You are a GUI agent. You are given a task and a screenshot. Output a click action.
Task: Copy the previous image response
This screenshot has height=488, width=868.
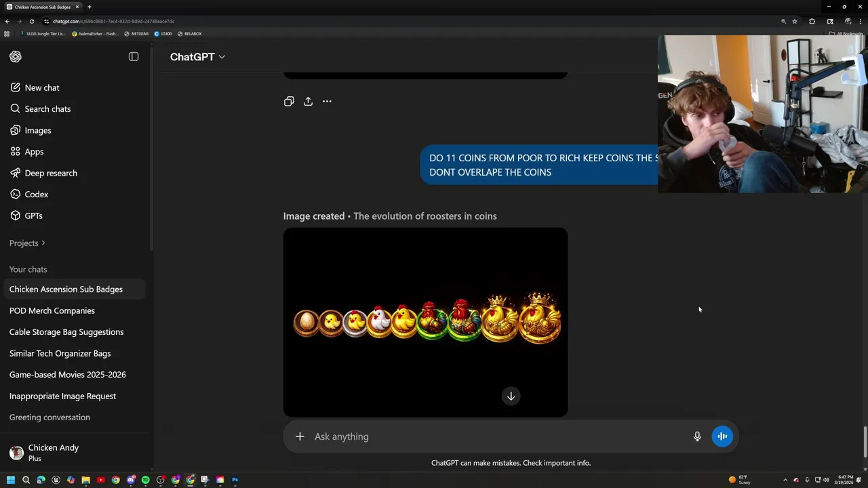289,102
